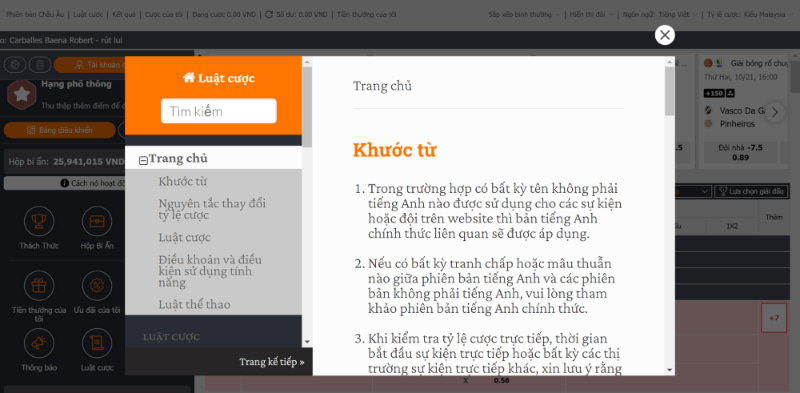Image resolution: width=800 pixels, height=393 pixels.
Task: Click the content scrollbar up arrow
Action: click(x=669, y=62)
